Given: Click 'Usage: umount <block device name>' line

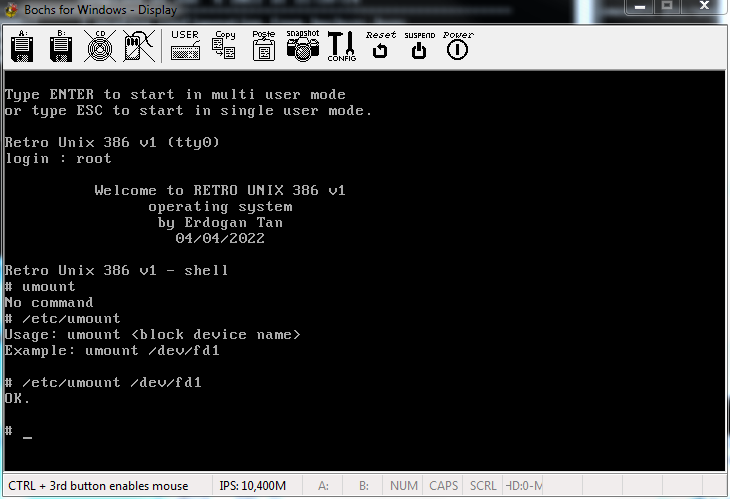Looking at the screenshot, I should pyautogui.click(x=153, y=335).
